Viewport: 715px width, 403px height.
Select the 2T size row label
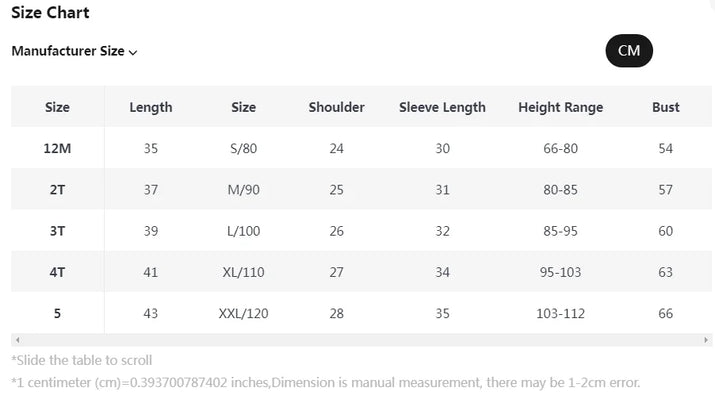pos(57,190)
